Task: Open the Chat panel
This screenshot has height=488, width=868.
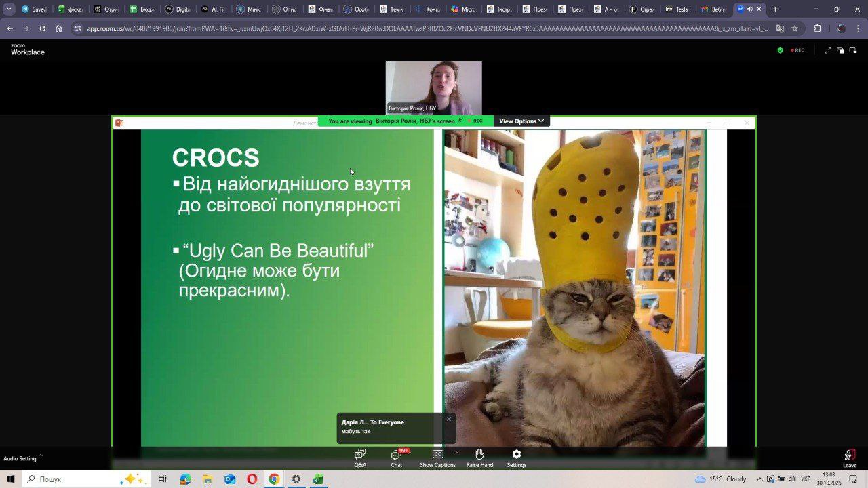Action: coord(396,457)
